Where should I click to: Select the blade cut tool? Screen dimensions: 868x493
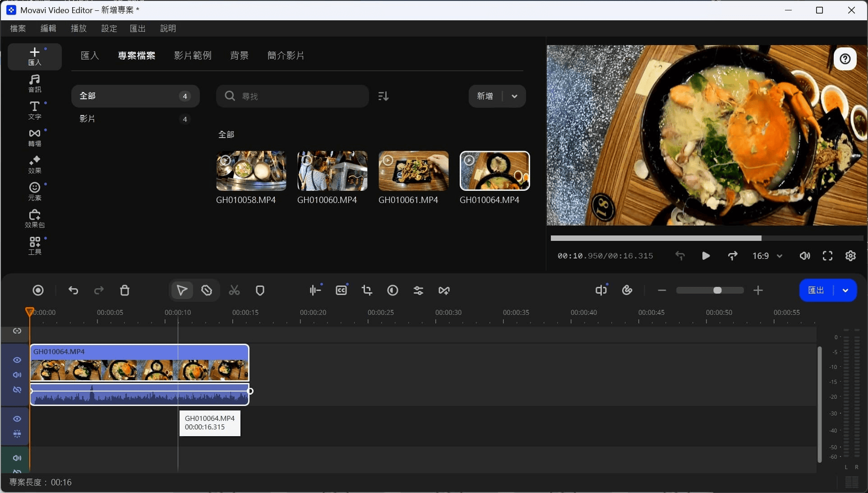point(207,290)
